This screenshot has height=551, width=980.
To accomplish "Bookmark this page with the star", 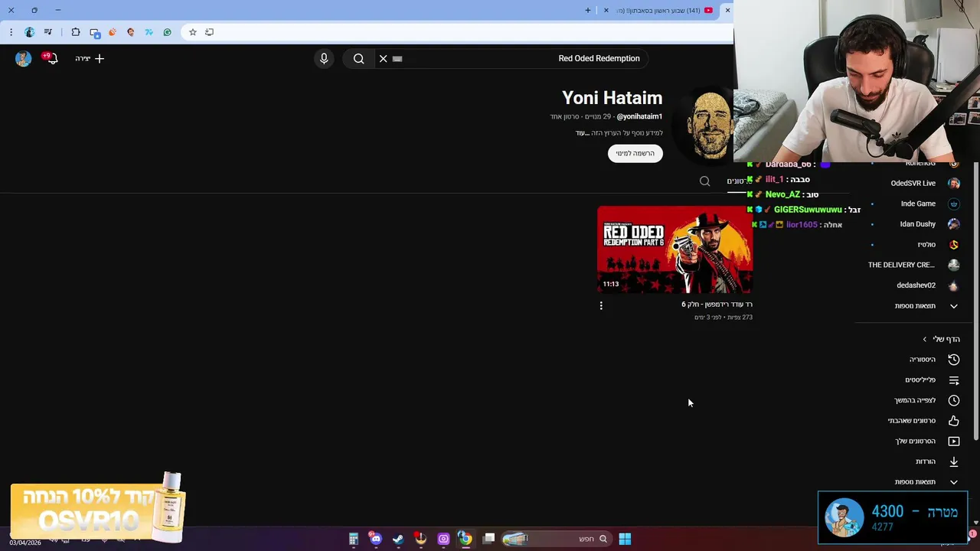I will click(x=193, y=32).
